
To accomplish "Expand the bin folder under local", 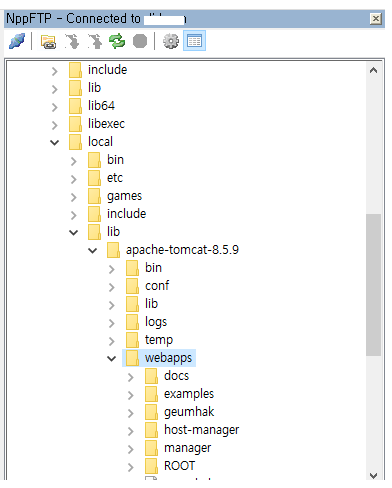I will tap(74, 161).
